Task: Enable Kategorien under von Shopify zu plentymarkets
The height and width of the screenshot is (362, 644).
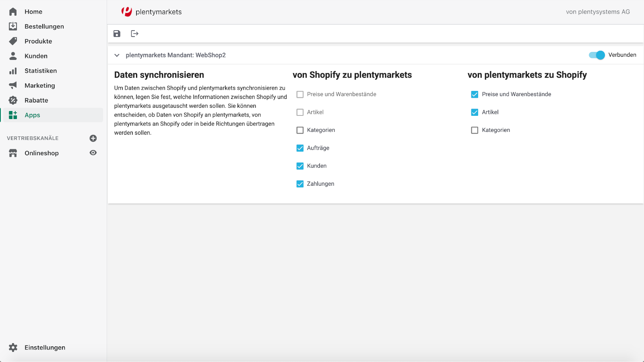Action: click(x=300, y=130)
